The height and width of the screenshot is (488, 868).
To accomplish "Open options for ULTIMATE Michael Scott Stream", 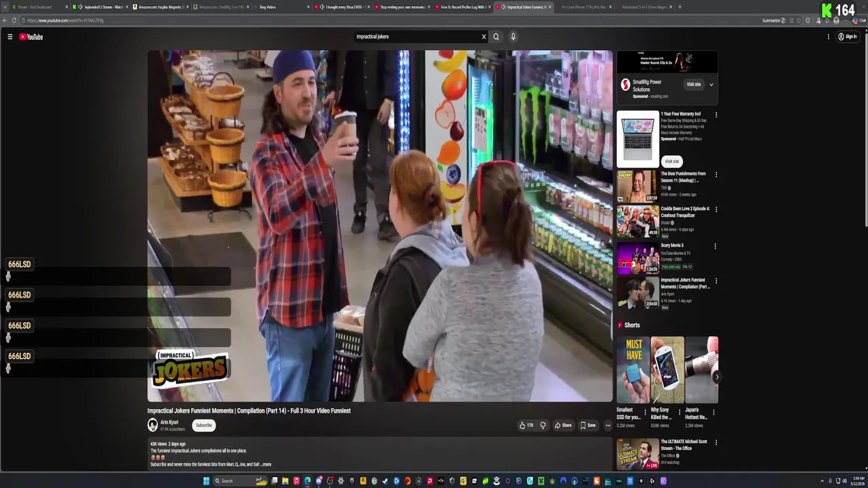I will (x=716, y=443).
